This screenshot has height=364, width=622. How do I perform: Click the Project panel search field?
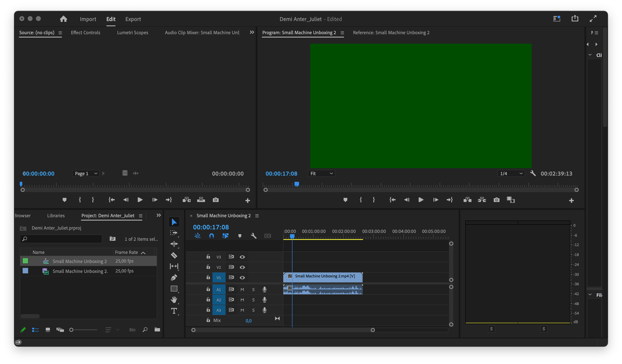pyautogui.click(x=61, y=239)
